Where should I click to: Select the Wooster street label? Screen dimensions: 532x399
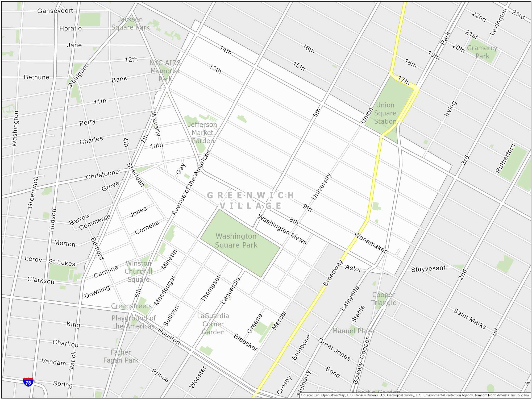pyautogui.click(x=197, y=377)
